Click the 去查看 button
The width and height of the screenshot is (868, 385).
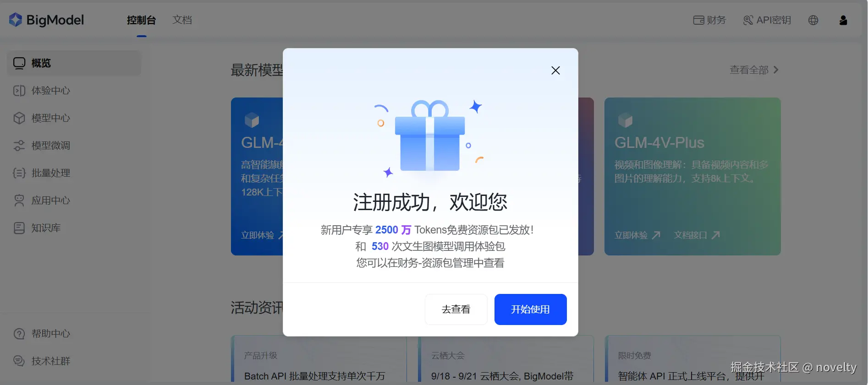point(456,309)
